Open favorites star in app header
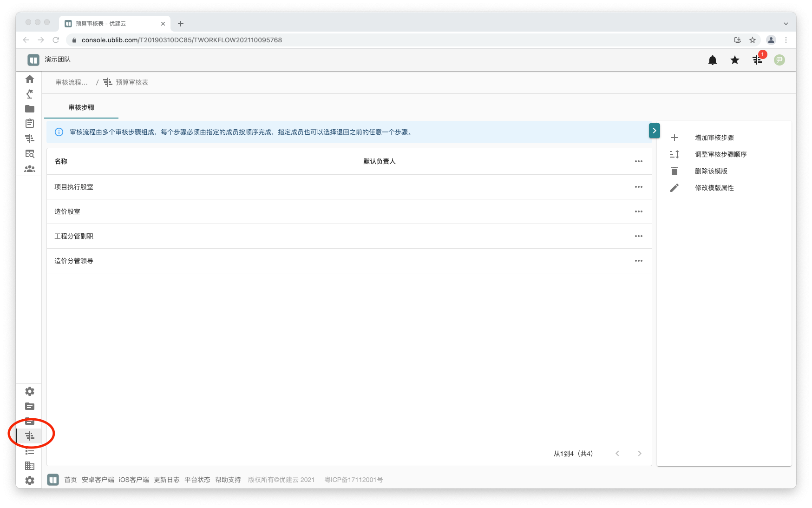Screen dimensions: 812x508 (734, 60)
